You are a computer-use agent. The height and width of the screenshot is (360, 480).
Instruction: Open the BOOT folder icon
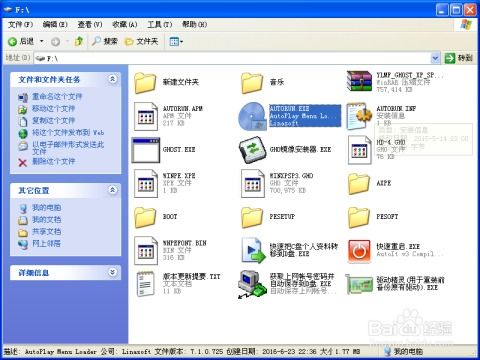pos(145,217)
